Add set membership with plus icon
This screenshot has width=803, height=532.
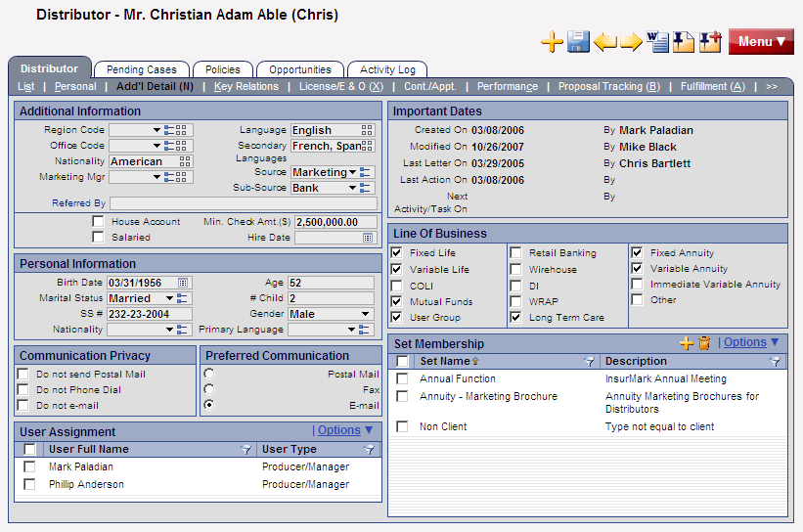[687, 343]
